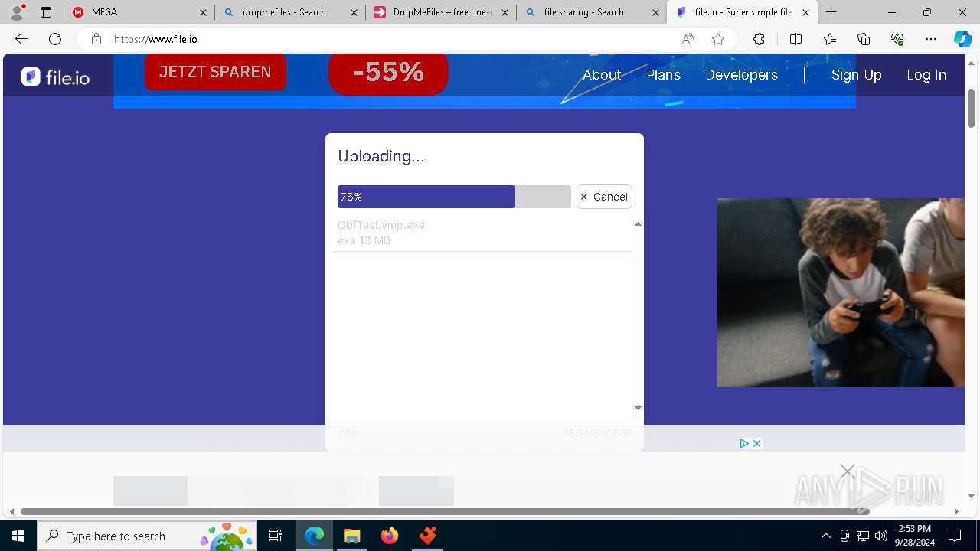This screenshot has width=980, height=551.
Task: Open Microsoft Edge from taskbar
Action: [x=315, y=536]
